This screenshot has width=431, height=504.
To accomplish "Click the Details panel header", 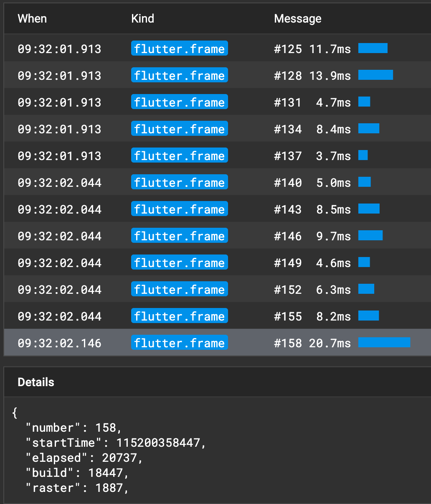I will (x=35, y=382).
